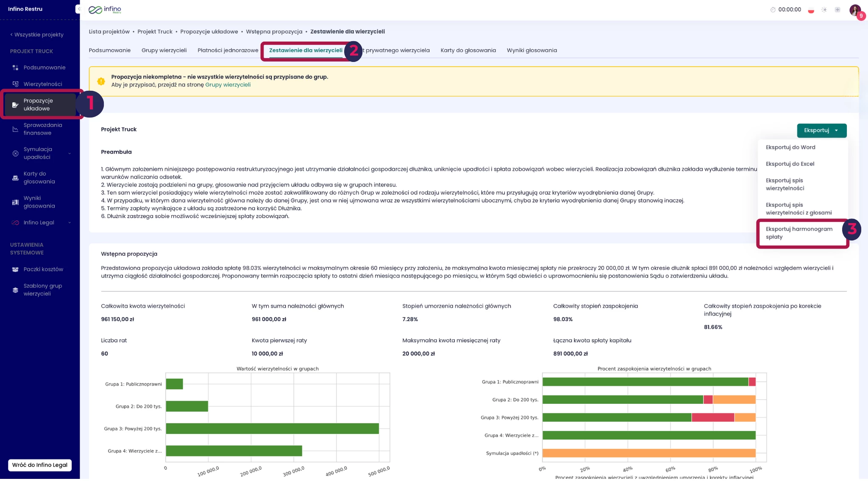The height and width of the screenshot is (481, 868).
Task: Toggle light/dark theme sun icon
Action: [824, 10]
